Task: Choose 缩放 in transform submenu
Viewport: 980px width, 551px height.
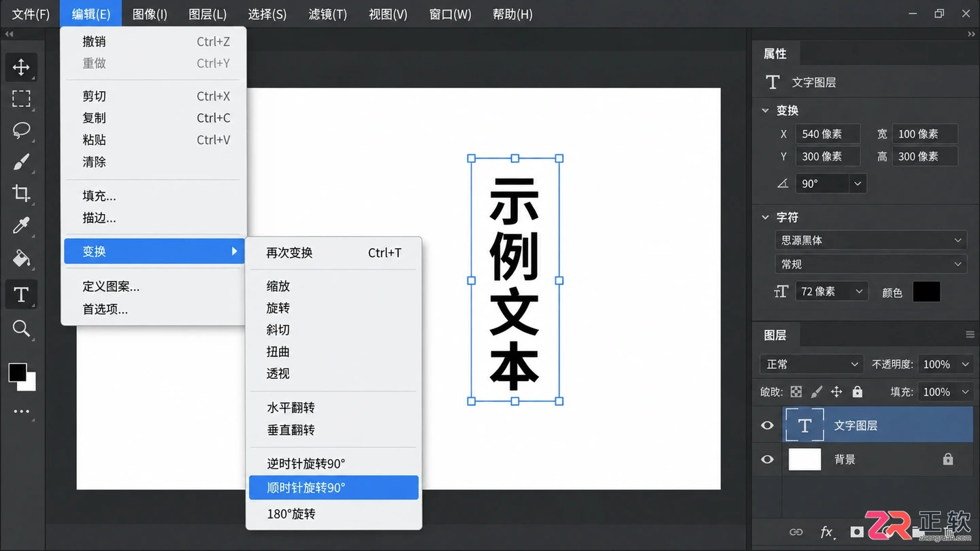Action: click(x=333, y=286)
